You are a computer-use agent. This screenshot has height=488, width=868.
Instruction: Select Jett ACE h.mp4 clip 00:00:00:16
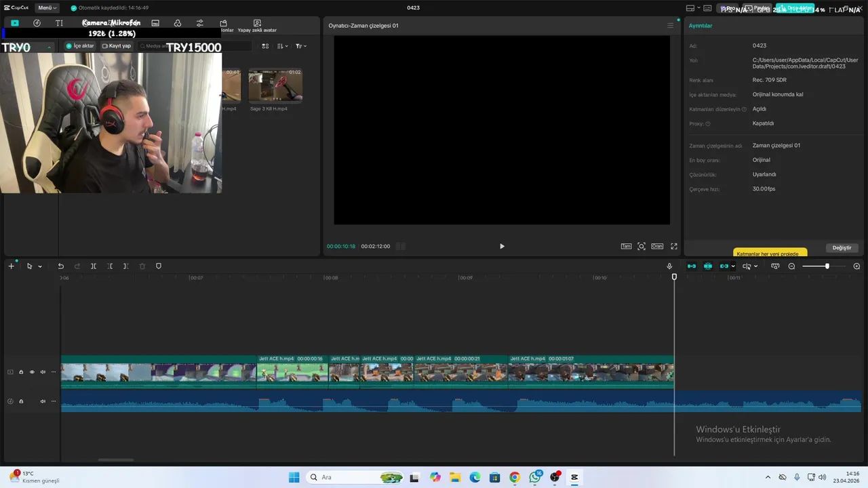(292, 371)
